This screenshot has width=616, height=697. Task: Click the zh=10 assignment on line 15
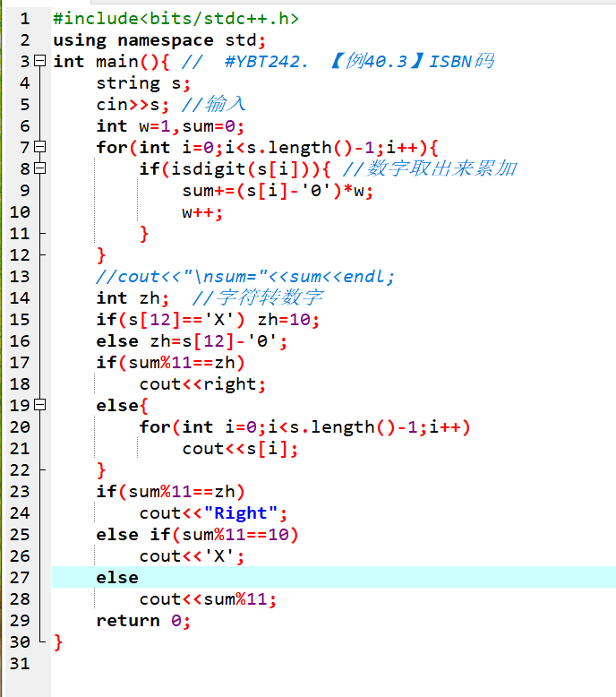(288, 320)
